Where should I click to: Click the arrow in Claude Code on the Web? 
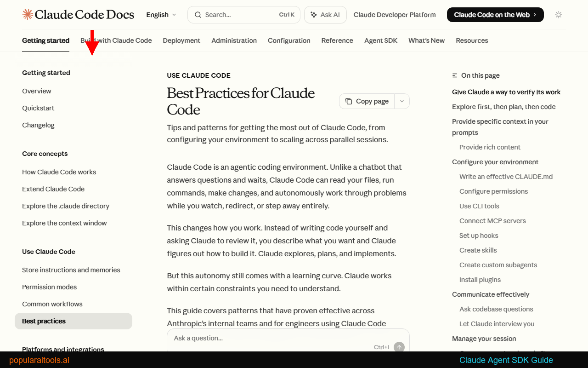pos(536,14)
